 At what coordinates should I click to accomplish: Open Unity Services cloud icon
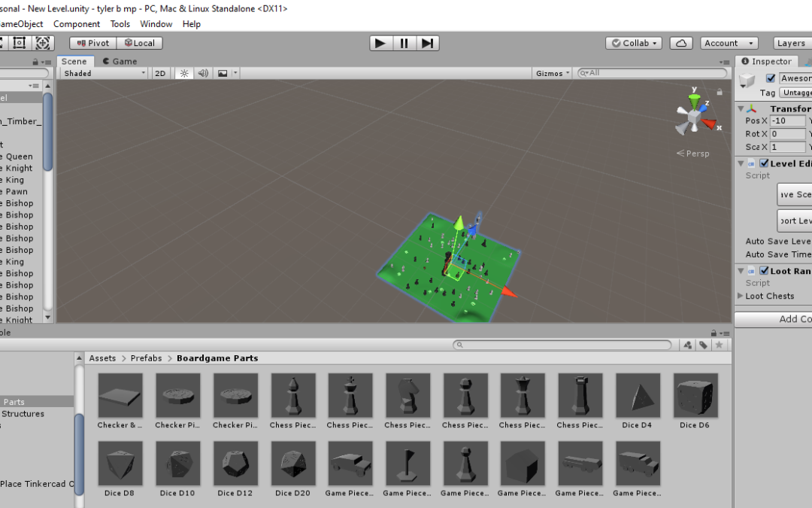[681, 43]
